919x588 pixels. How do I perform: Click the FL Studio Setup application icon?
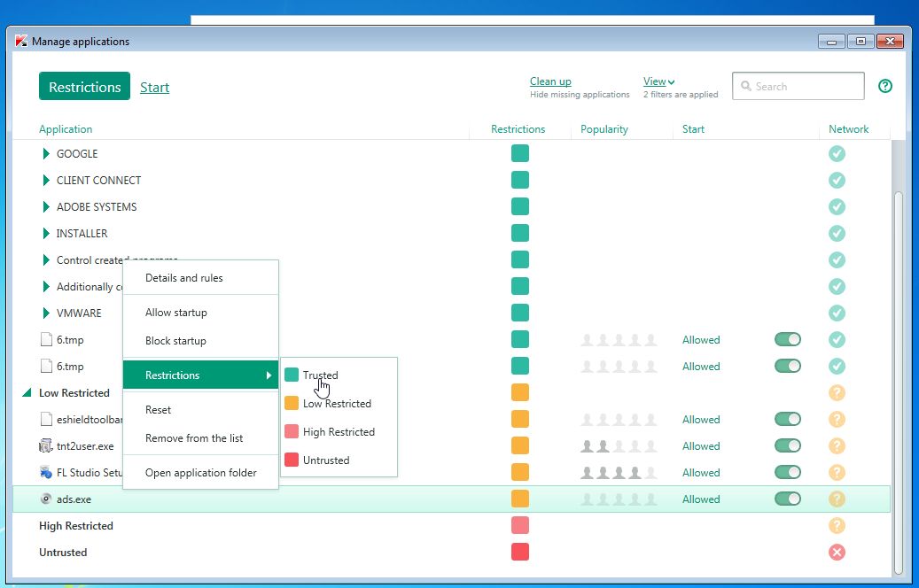pos(46,472)
